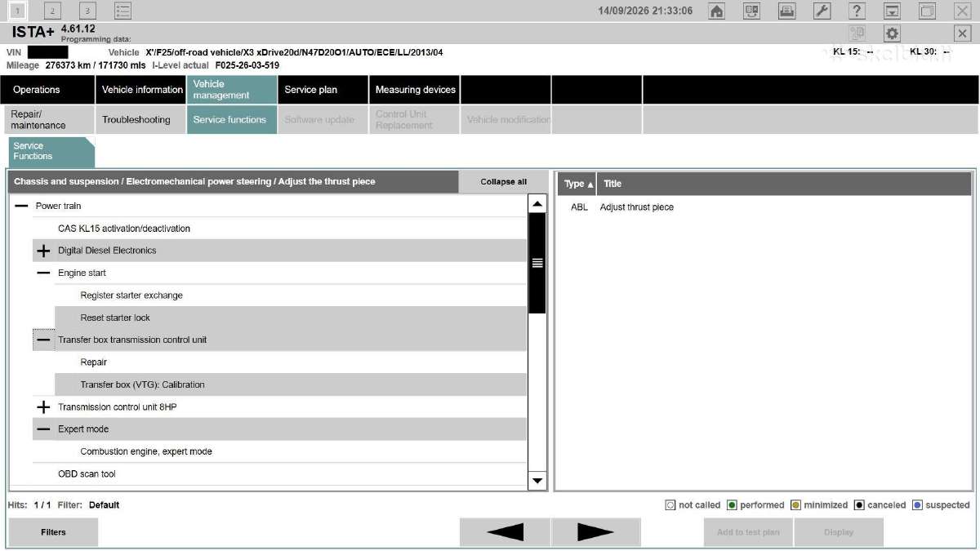Collapse the Expert mode node

(x=43, y=429)
